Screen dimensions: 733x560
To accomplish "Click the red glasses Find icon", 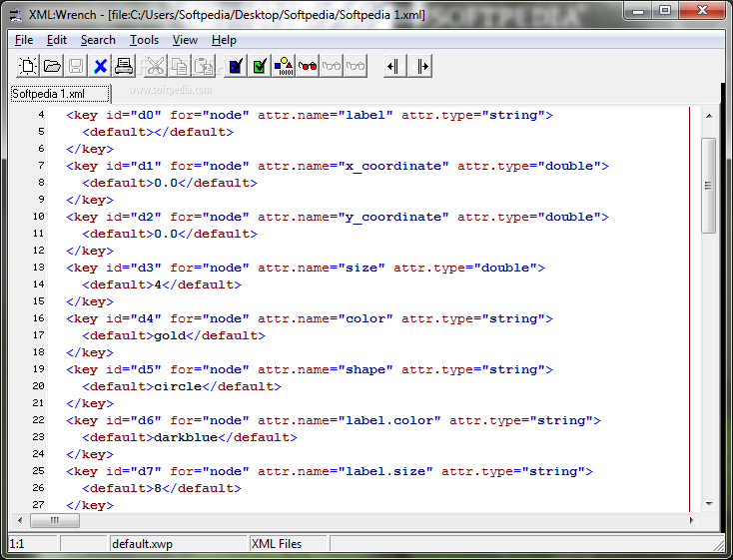I will pyautogui.click(x=308, y=66).
